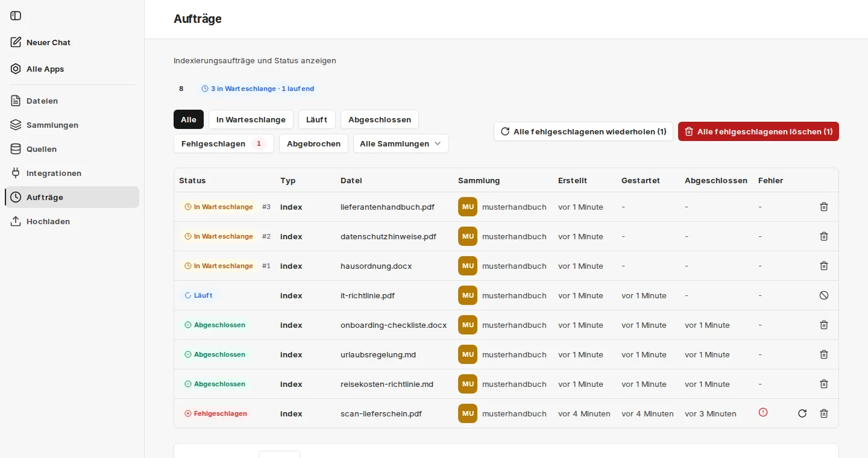Open Quellen section
The height and width of the screenshot is (458, 868).
tap(72, 149)
